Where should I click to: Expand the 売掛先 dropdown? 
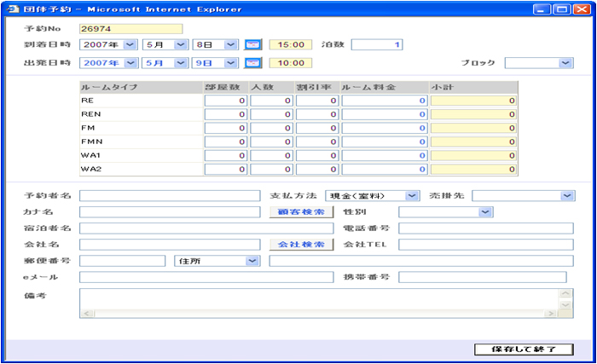click(x=524, y=196)
